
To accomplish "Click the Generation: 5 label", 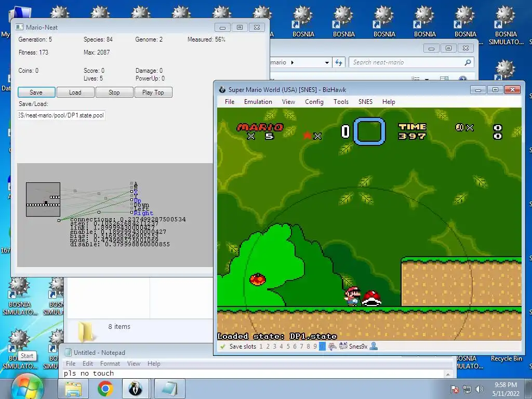I will [x=35, y=39].
